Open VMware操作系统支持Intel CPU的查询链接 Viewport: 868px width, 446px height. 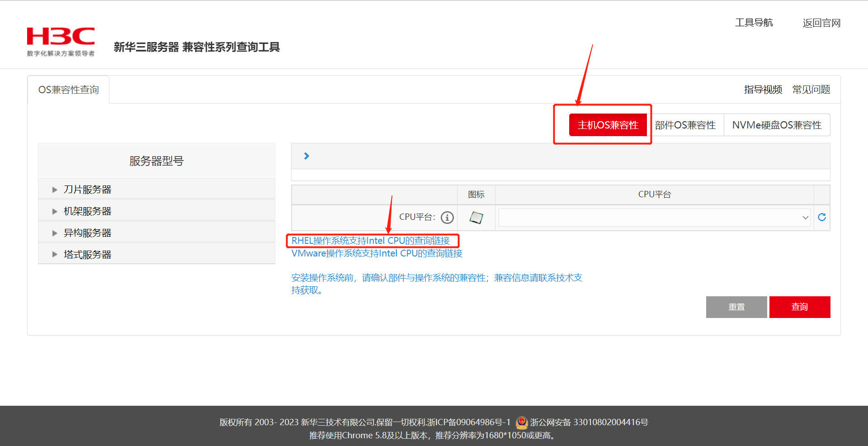[377, 253]
